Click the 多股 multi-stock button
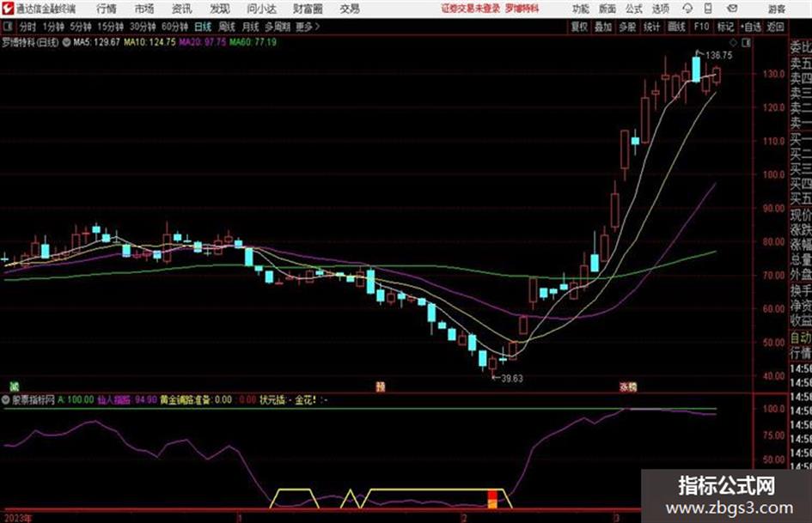The image size is (812, 523). click(x=627, y=27)
